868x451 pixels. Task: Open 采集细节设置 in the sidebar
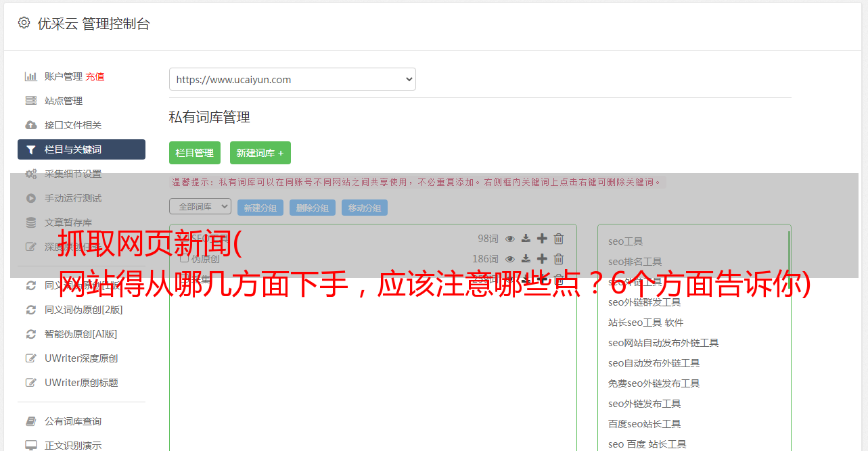point(73,174)
